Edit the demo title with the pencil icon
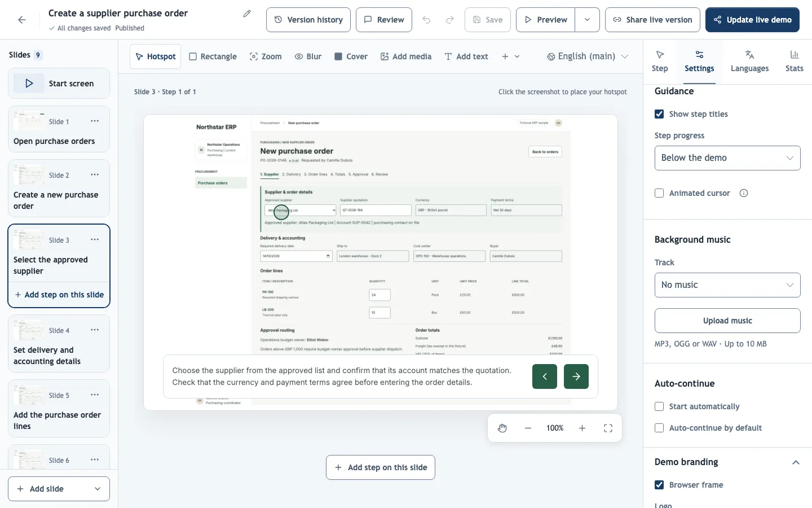The height and width of the screenshot is (508, 812). (247, 14)
